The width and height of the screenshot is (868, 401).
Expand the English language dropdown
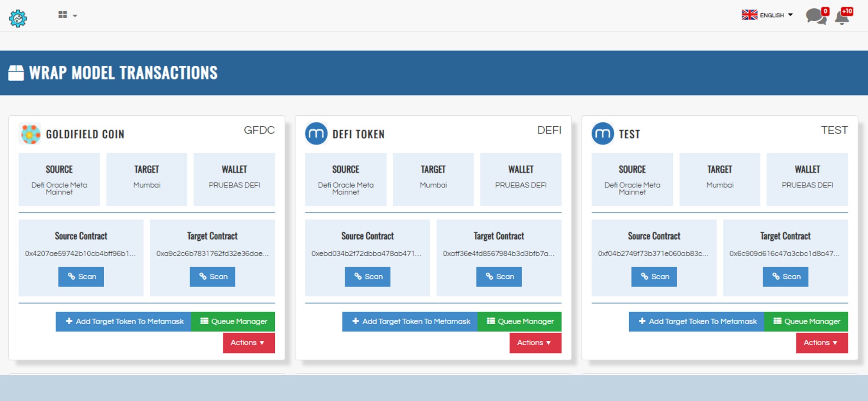(767, 15)
